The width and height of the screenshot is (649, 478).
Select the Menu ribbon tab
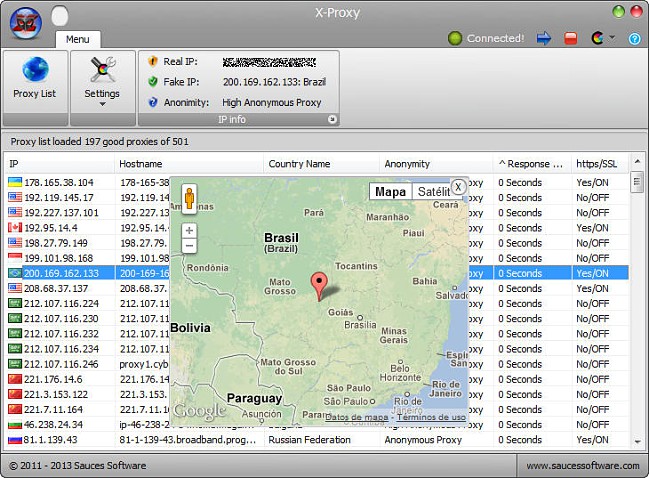(77, 40)
